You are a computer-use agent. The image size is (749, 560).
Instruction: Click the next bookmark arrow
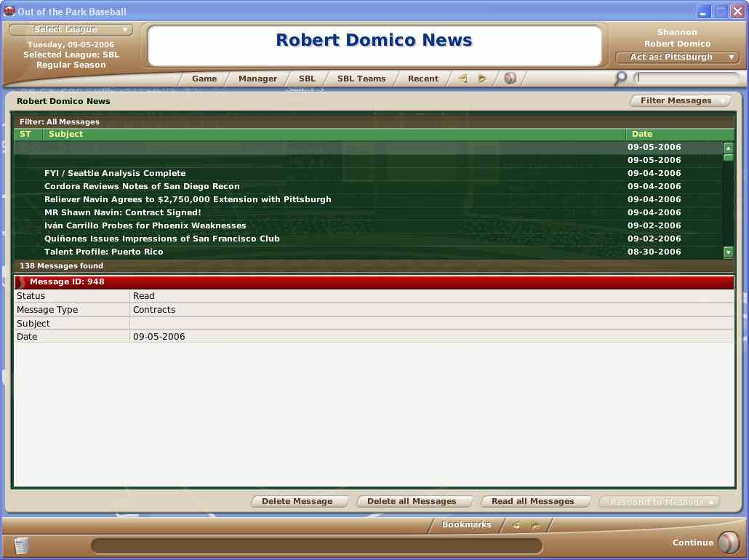click(536, 525)
